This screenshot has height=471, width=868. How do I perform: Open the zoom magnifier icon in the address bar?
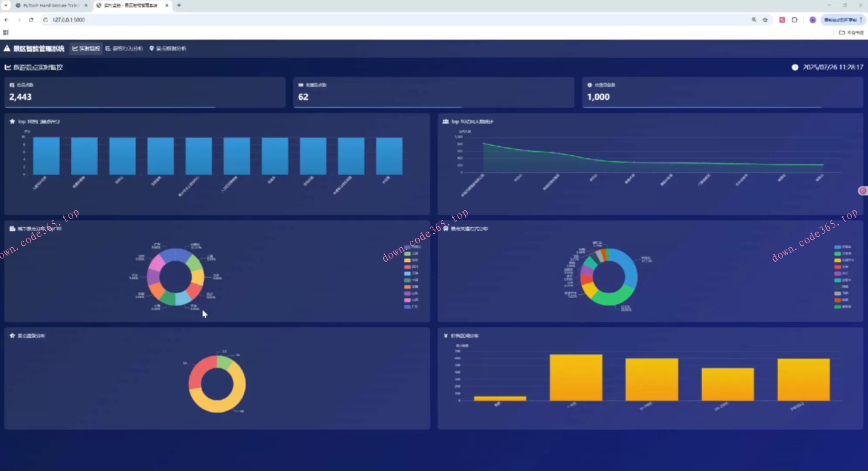click(754, 20)
